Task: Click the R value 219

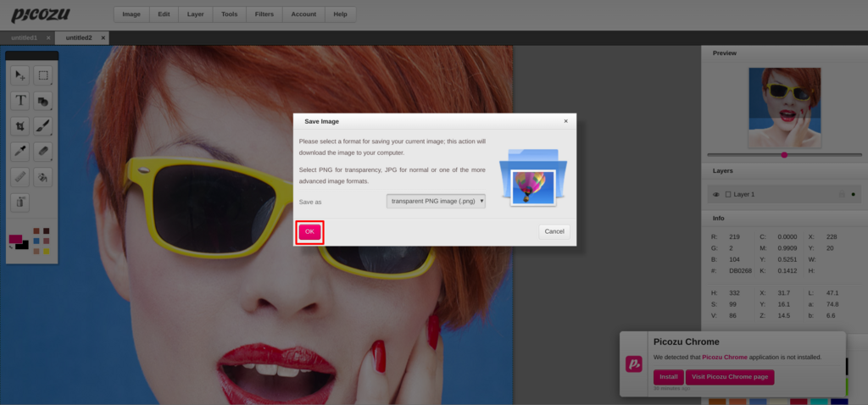Action: pos(735,236)
